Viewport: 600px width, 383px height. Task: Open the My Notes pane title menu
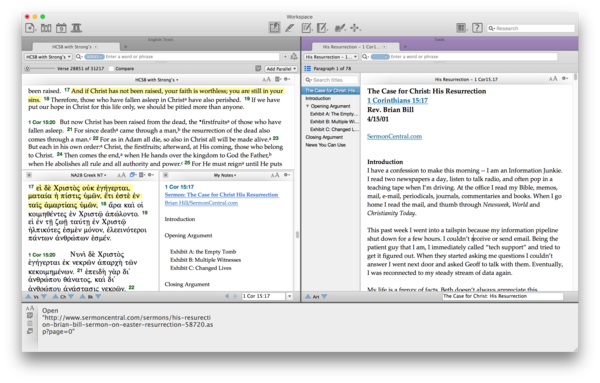point(225,175)
